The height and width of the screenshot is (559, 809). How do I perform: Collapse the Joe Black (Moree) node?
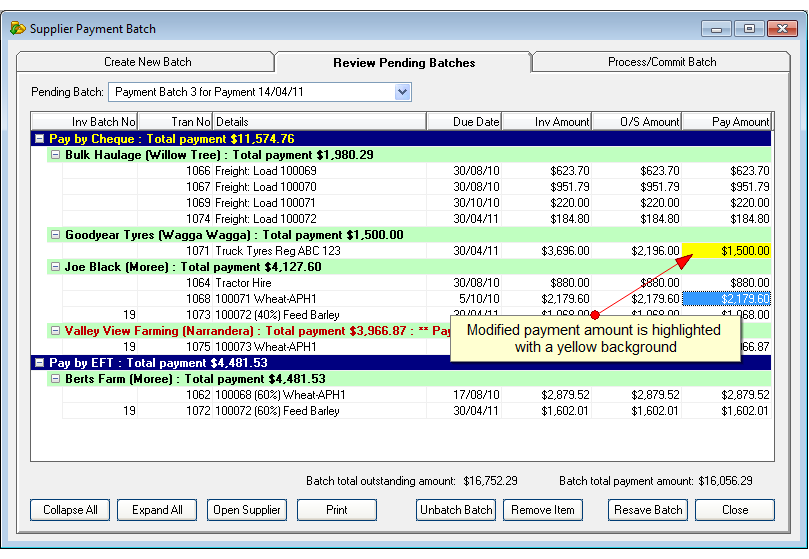point(55,266)
